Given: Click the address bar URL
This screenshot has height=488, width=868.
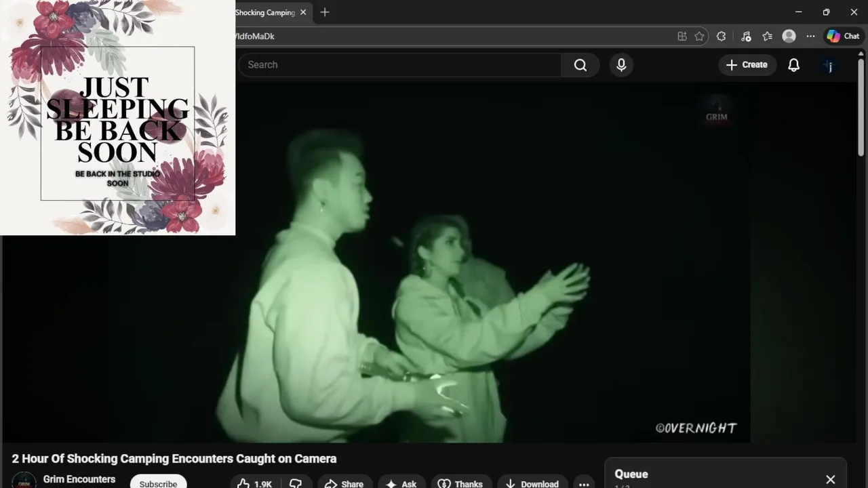Looking at the screenshot, I should pos(254,36).
